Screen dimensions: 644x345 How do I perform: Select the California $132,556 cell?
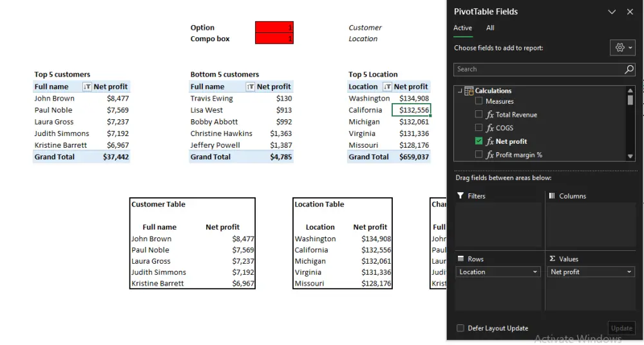pos(411,110)
